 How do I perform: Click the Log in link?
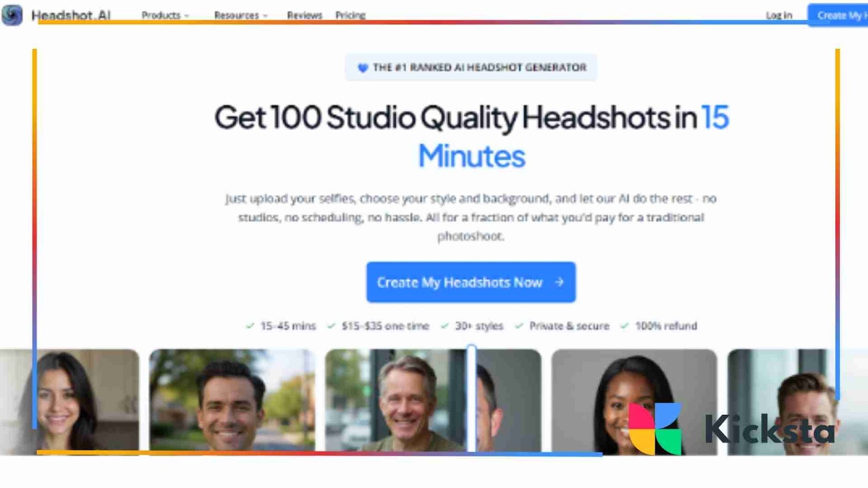tap(779, 15)
